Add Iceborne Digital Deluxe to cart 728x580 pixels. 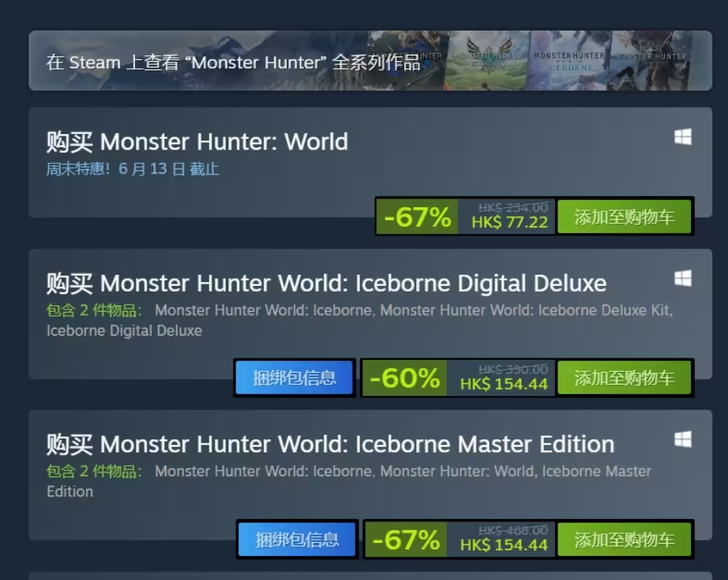coord(624,378)
